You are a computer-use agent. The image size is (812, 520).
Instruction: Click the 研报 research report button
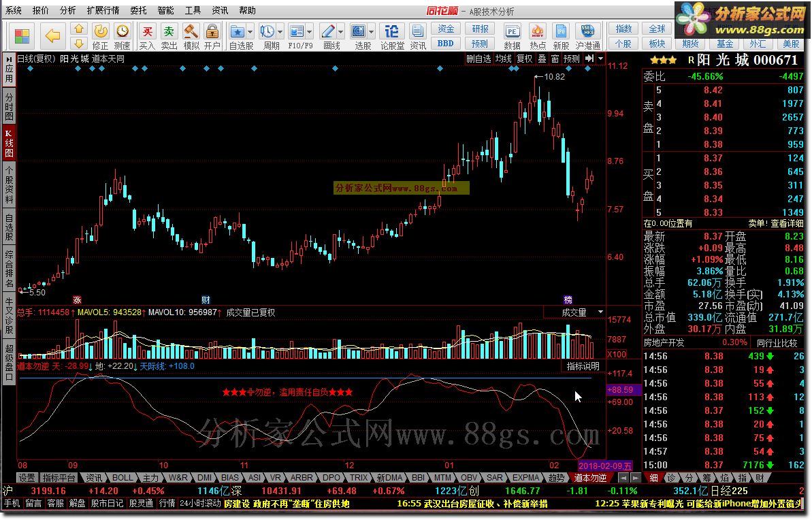[480, 29]
